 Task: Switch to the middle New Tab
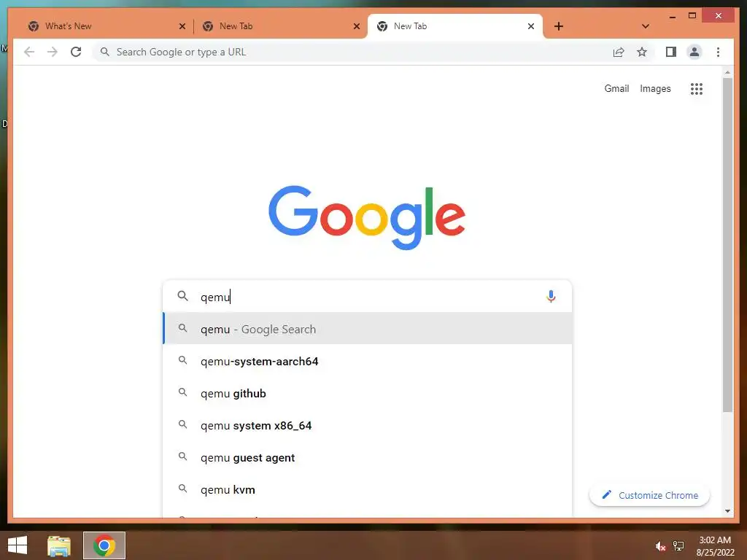coord(279,26)
